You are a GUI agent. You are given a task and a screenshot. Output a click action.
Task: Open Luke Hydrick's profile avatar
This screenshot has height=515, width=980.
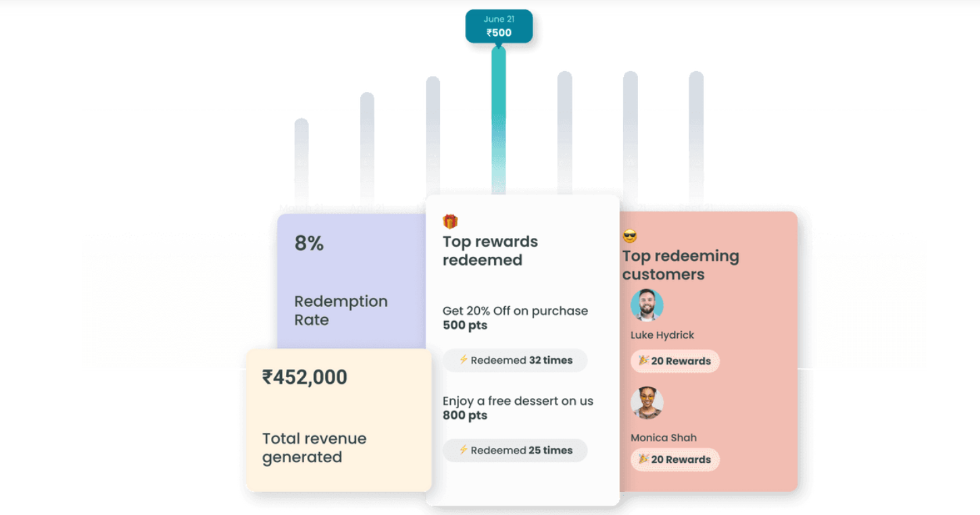[647, 305]
